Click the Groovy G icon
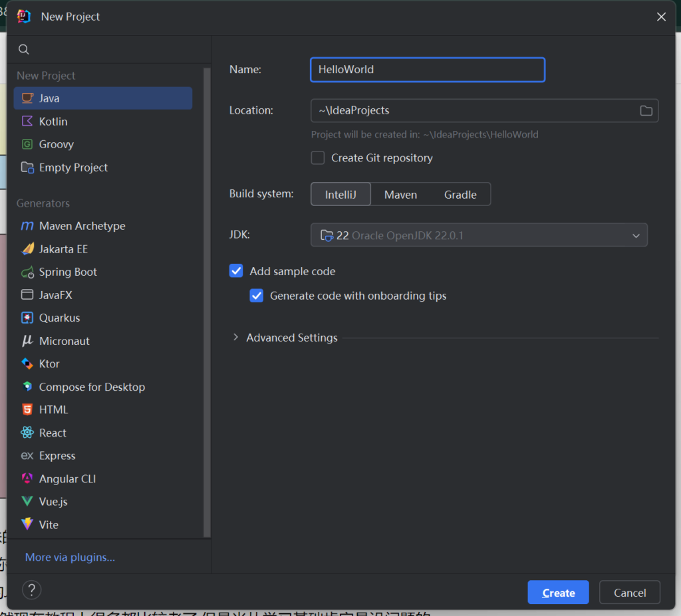 27,144
